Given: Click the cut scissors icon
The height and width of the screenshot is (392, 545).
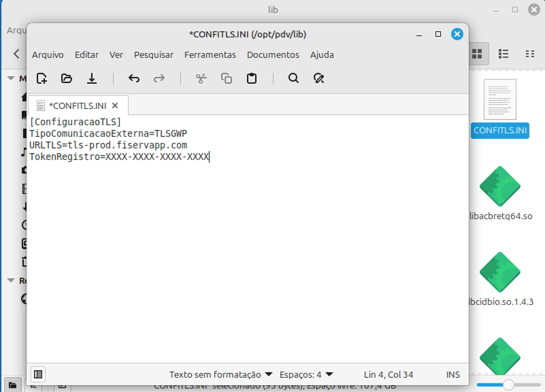Looking at the screenshot, I should [201, 78].
